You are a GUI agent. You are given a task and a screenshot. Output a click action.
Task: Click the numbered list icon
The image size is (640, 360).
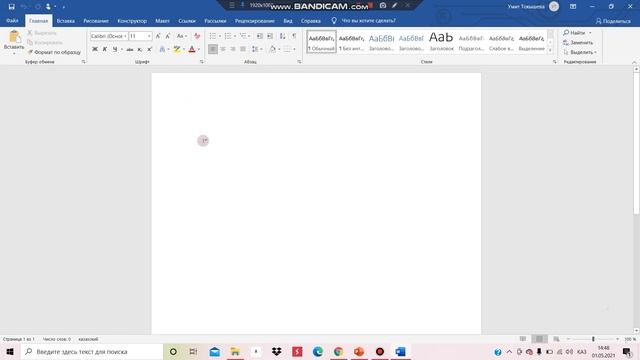pyautogui.click(x=228, y=36)
